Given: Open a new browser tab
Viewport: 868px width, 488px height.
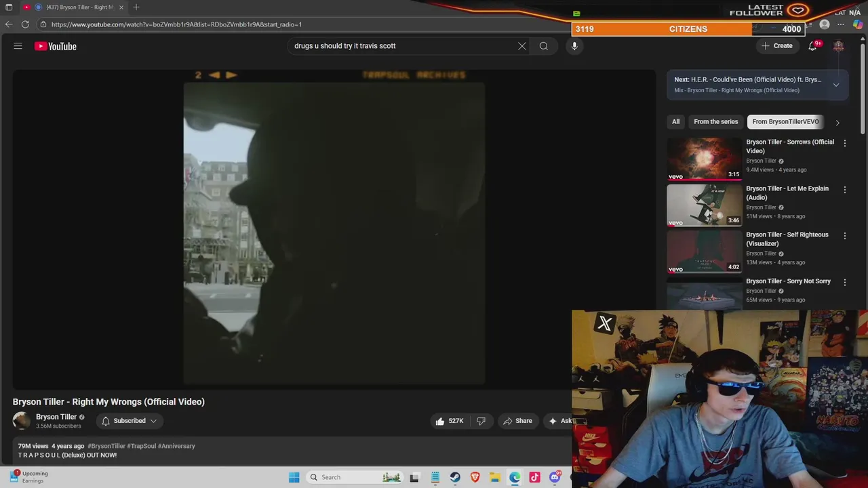Looking at the screenshot, I should point(136,7).
